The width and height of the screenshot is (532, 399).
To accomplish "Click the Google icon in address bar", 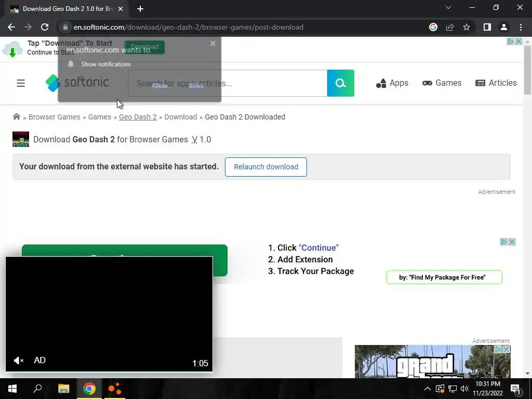I will [x=433, y=27].
